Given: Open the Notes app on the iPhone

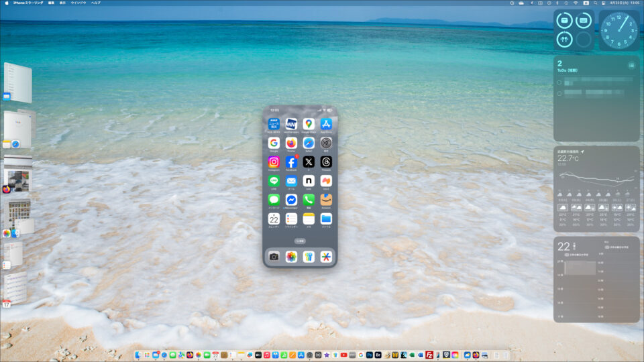Looking at the screenshot, I should point(309,219).
